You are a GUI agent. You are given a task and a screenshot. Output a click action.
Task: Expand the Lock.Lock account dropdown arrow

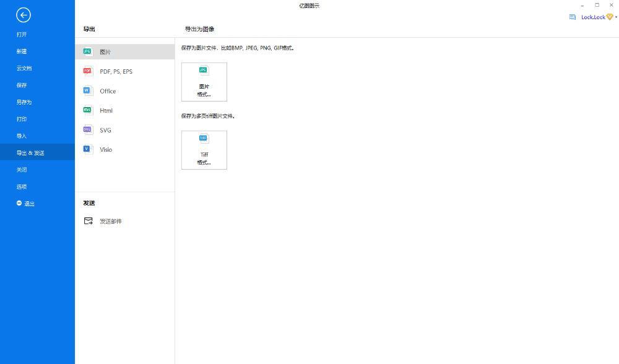616,17
